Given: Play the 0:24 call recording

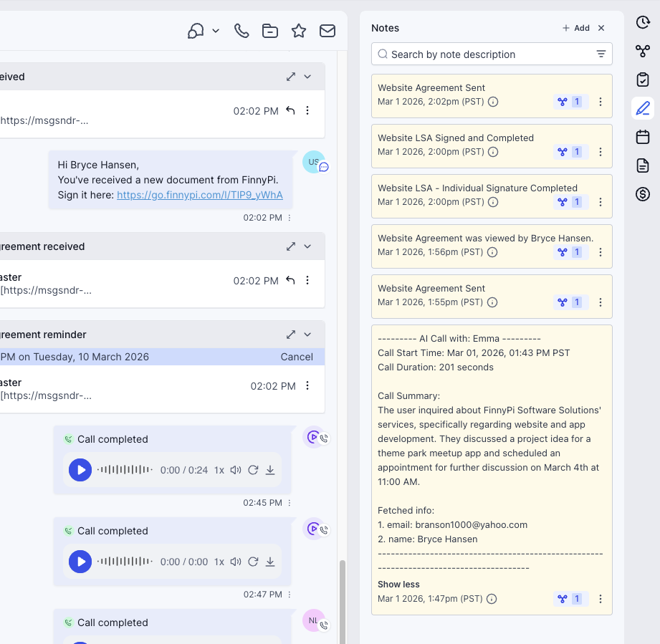Looking at the screenshot, I should (x=80, y=470).
